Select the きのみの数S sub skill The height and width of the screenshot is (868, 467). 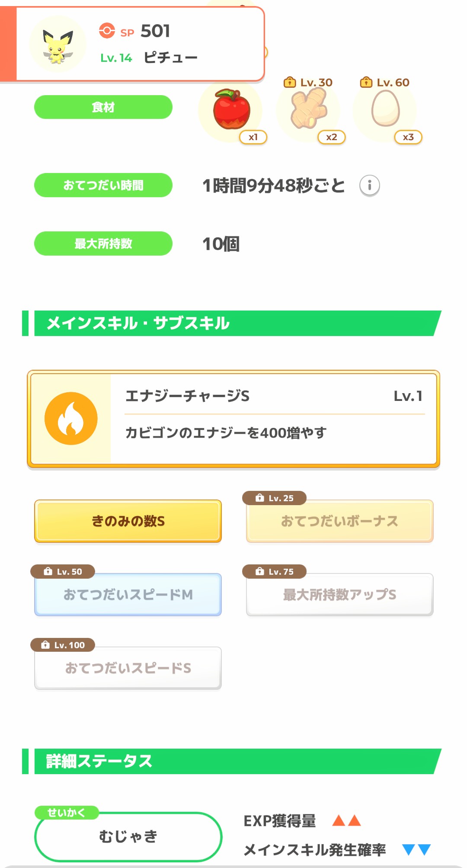tap(128, 521)
